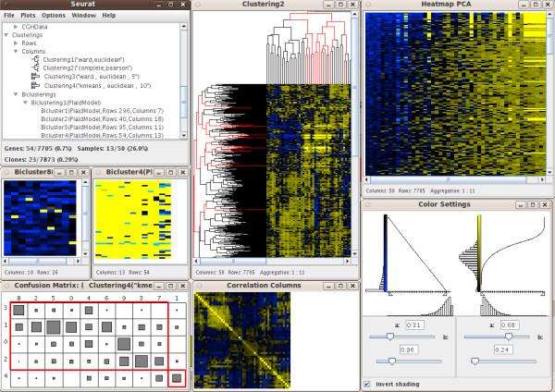Maximize the Correlation Columns window
The width and height of the screenshot is (555, 392).
click(x=340, y=286)
